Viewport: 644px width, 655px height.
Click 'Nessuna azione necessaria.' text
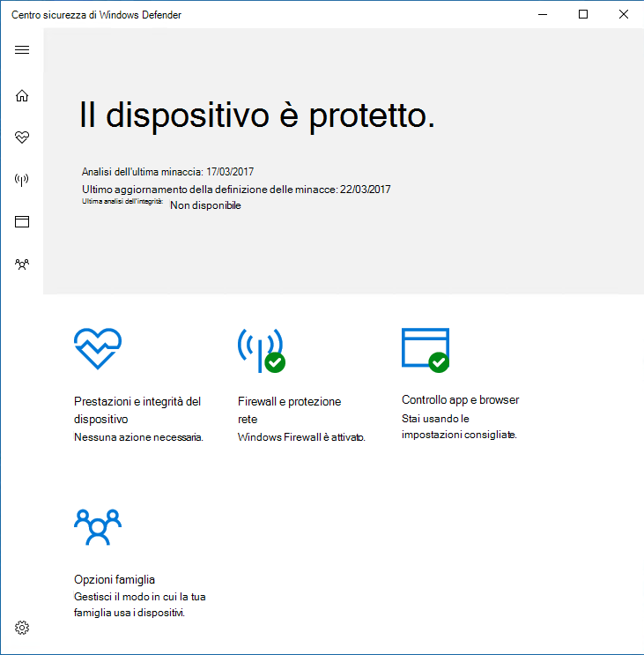tap(138, 437)
